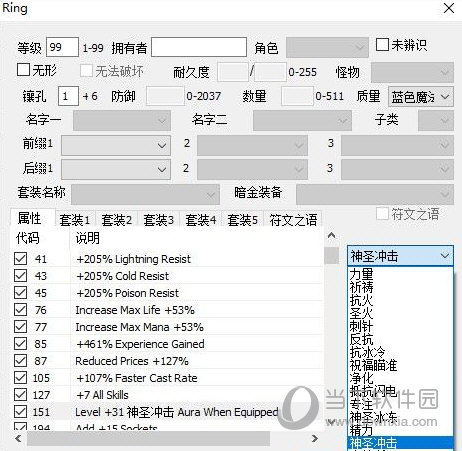Switch to the 套装2 tab
The width and height of the screenshot is (462, 451).
117,220
